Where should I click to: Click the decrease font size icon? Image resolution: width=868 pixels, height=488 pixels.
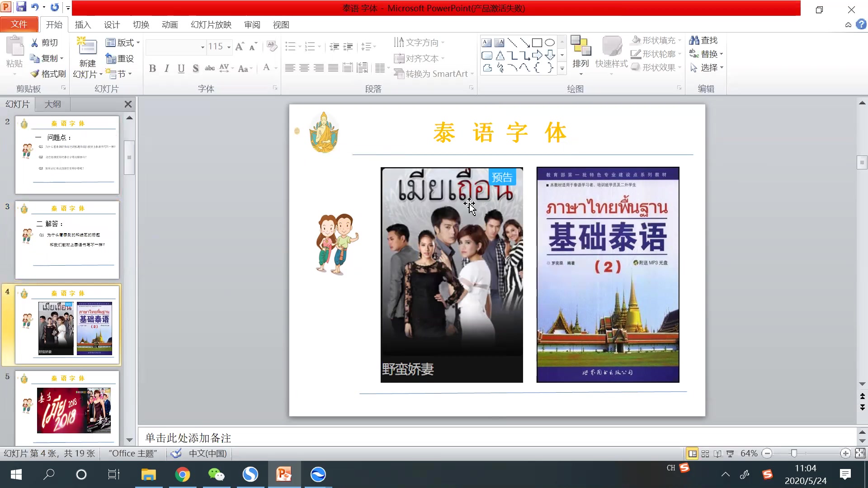coord(253,46)
